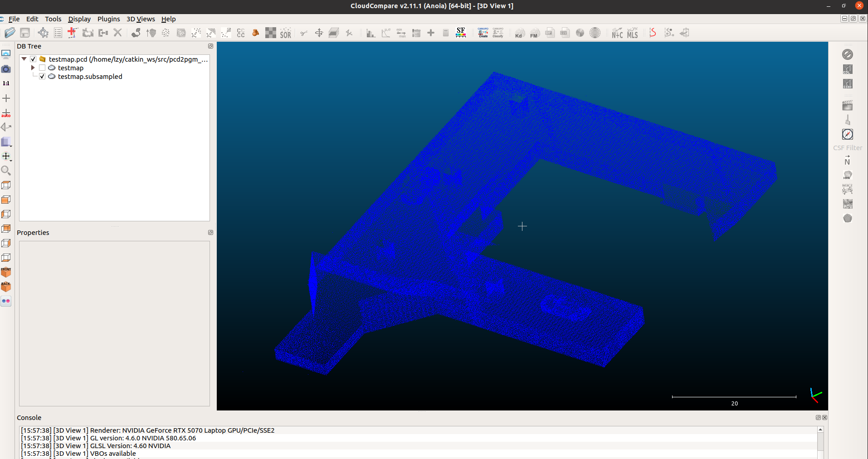Open the scalar field calculator icon

pyautogui.click(x=446, y=33)
